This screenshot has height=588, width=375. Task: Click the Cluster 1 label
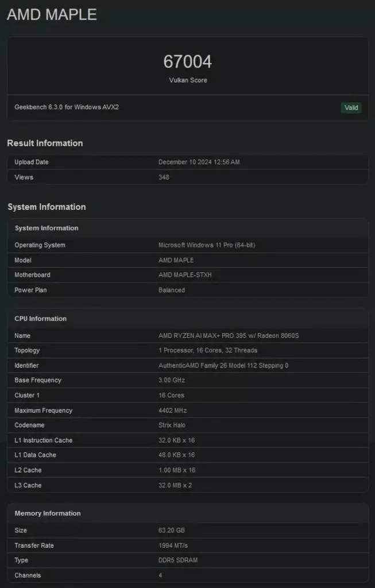click(x=26, y=395)
